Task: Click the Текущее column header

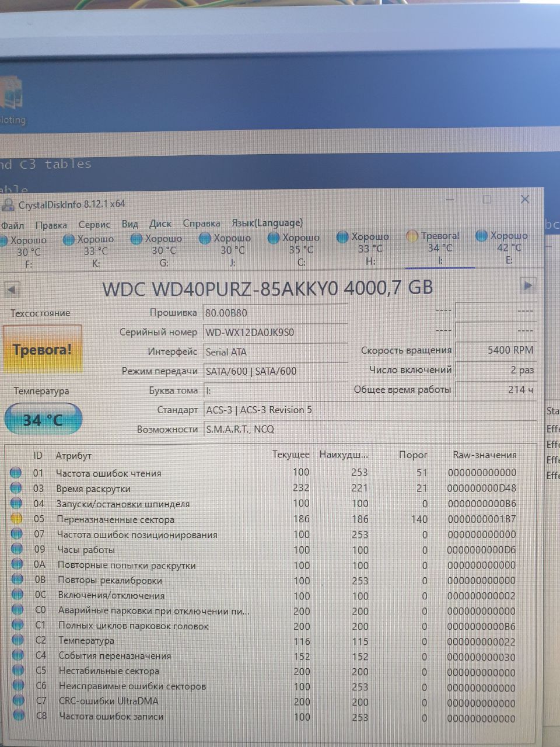Action: [x=291, y=455]
